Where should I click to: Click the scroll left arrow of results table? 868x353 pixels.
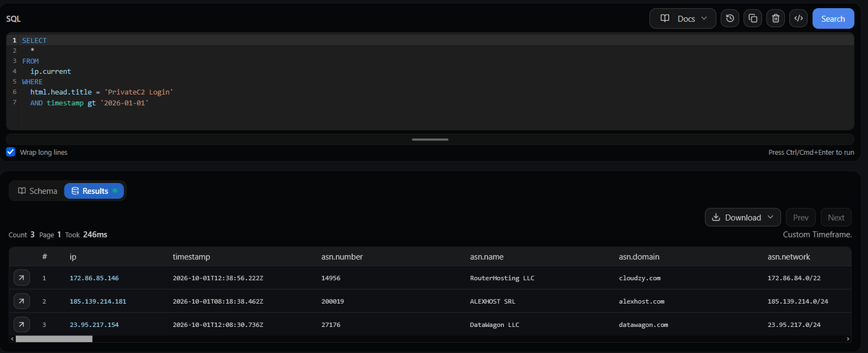point(12,339)
